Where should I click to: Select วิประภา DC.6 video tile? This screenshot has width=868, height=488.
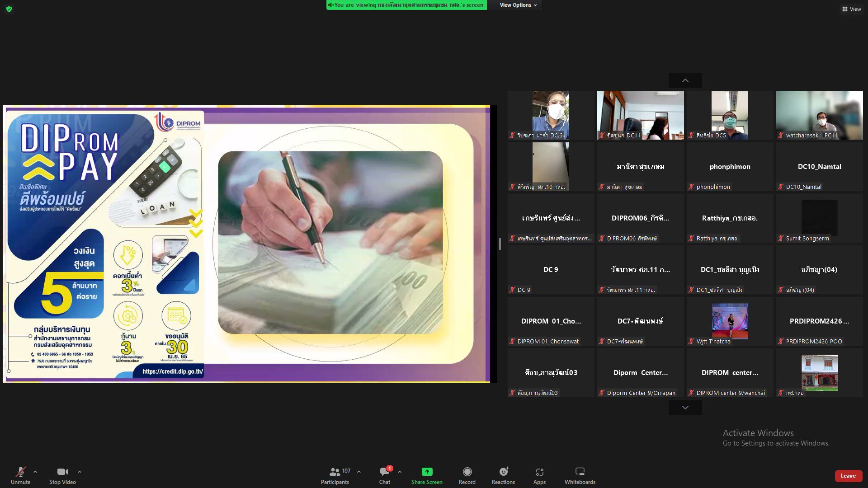[551, 115]
